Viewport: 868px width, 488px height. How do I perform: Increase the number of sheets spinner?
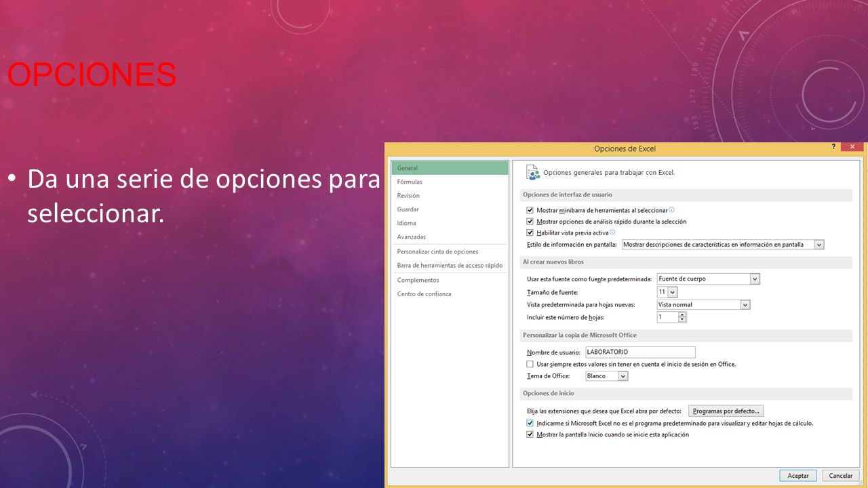[x=682, y=314]
